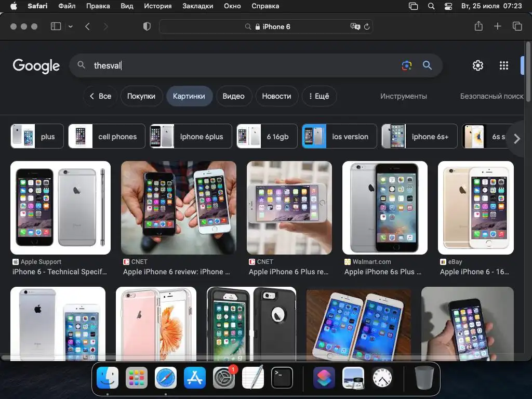This screenshot has width=532, height=399.
Task: Show more suggestion chips with right arrow
Action: pos(516,138)
